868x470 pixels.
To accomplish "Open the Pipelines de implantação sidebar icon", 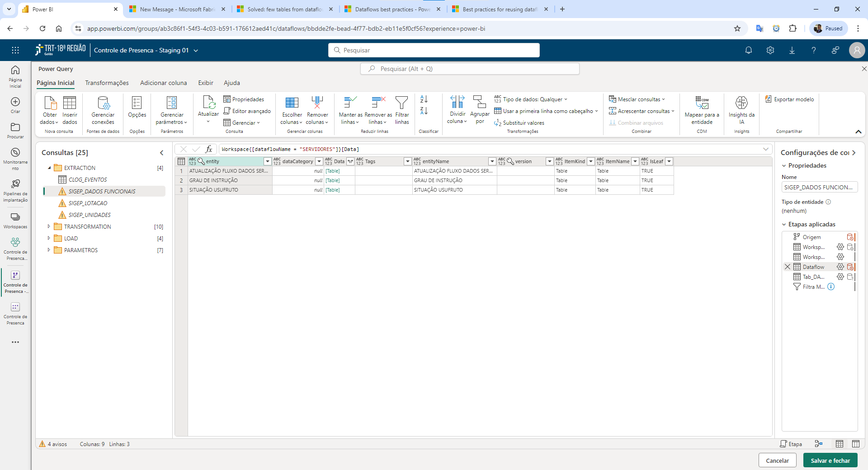I will (15, 190).
